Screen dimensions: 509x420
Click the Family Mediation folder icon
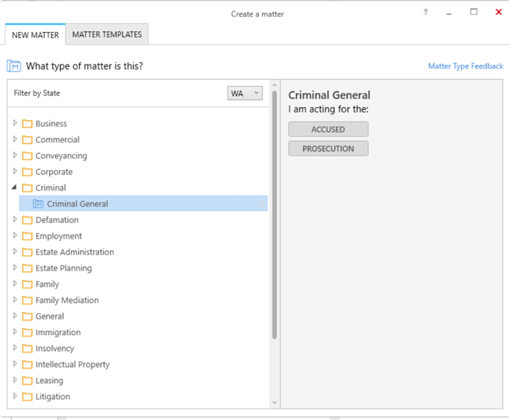[x=28, y=300]
